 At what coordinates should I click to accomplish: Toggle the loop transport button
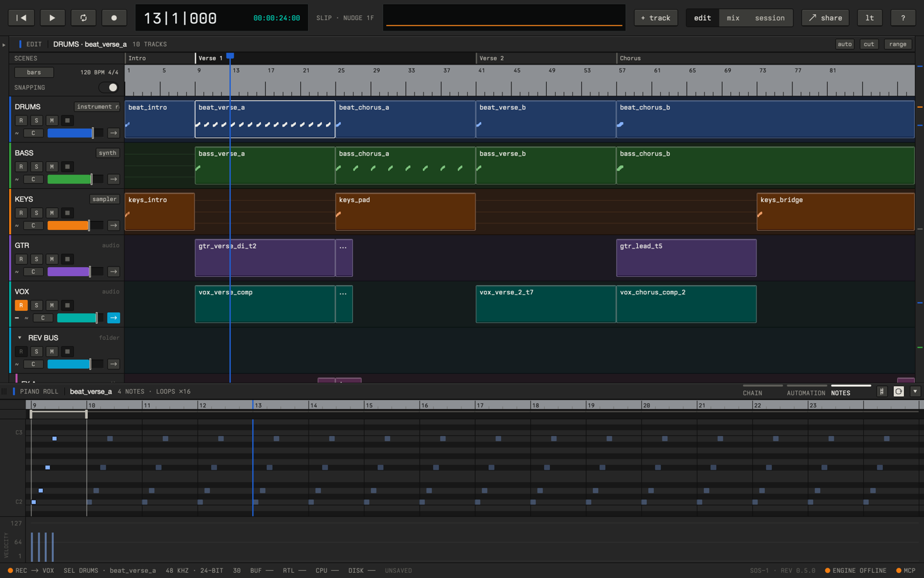83,18
